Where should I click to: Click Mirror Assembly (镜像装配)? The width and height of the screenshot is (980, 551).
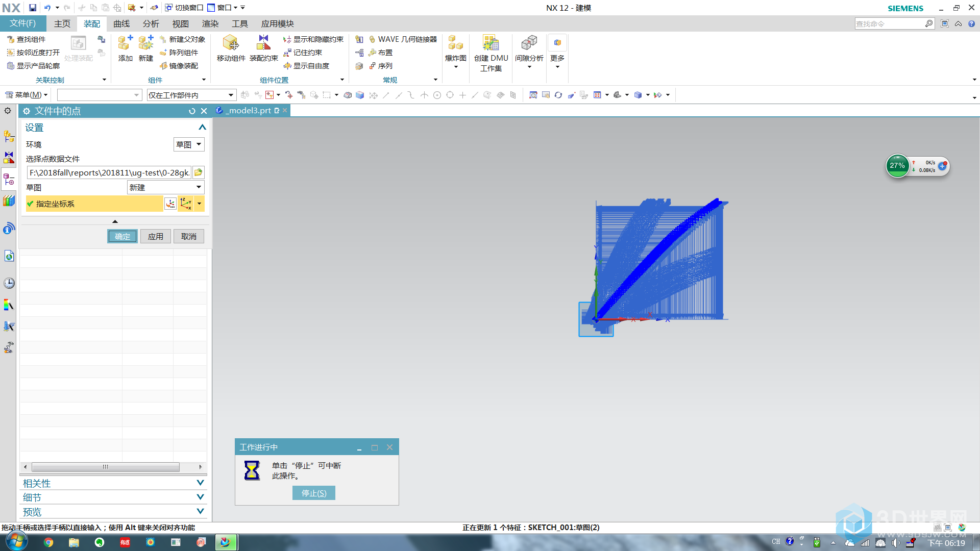coord(179,66)
